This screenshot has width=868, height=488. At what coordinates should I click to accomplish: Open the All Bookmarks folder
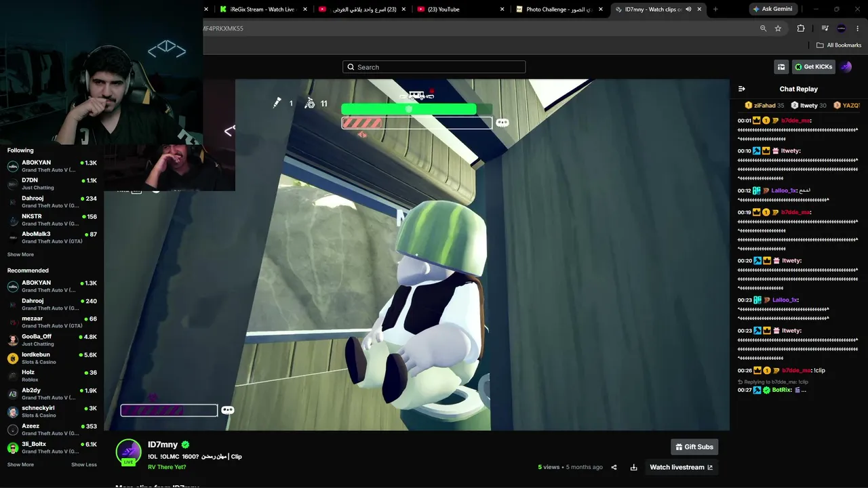click(839, 45)
